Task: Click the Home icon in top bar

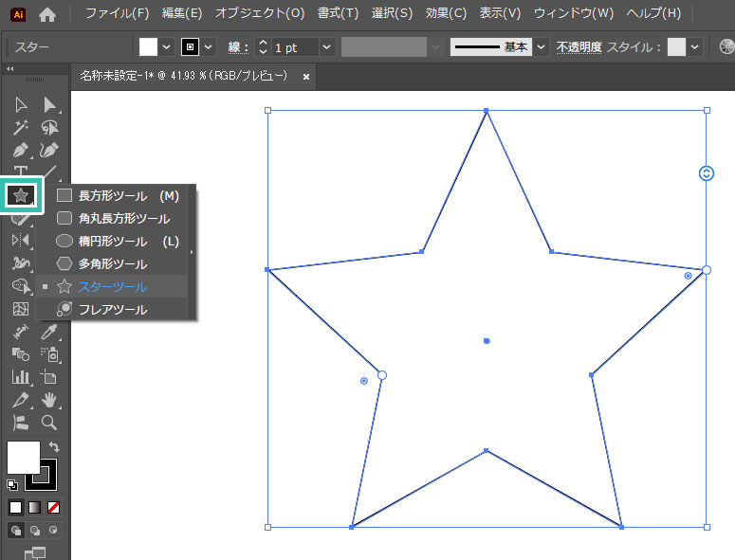Action: click(46, 13)
